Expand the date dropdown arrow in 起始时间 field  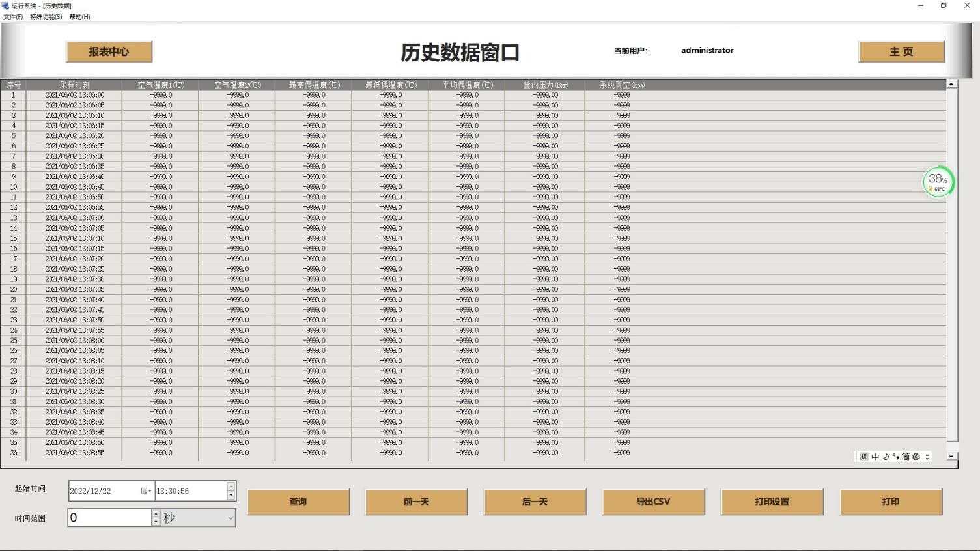click(152, 490)
